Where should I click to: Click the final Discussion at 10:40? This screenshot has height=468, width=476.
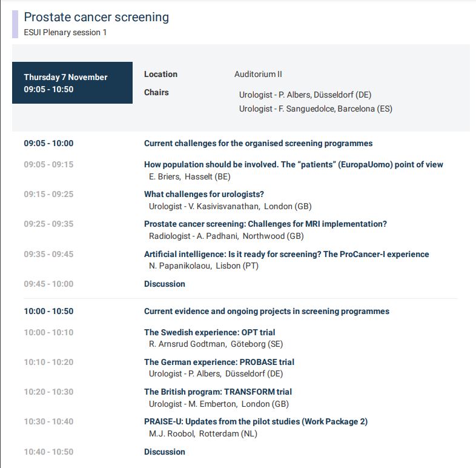click(x=165, y=452)
